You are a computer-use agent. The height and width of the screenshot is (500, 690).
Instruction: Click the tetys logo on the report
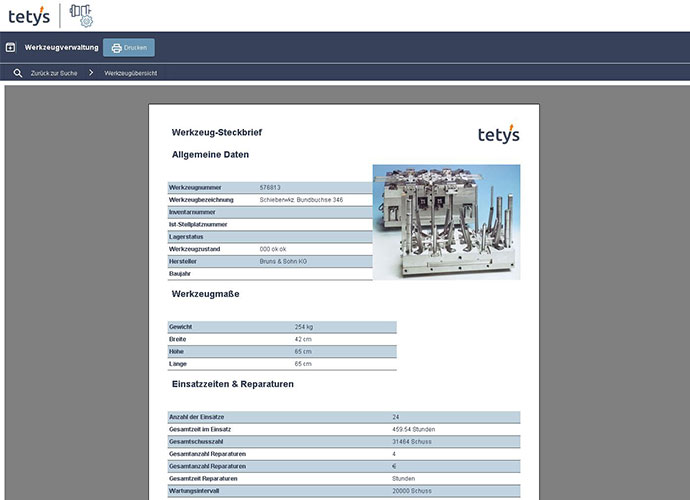tap(499, 134)
